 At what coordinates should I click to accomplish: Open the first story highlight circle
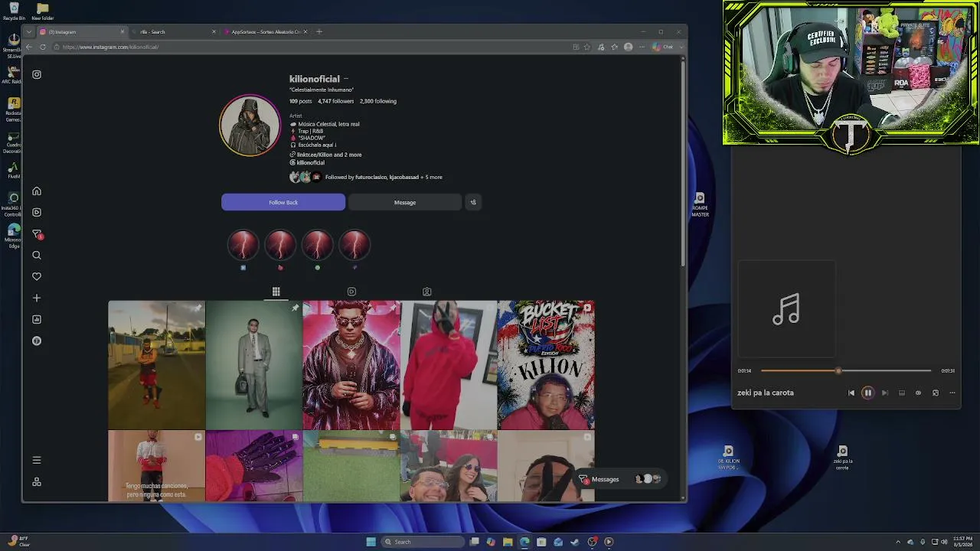pyautogui.click(x=243, y=246)
